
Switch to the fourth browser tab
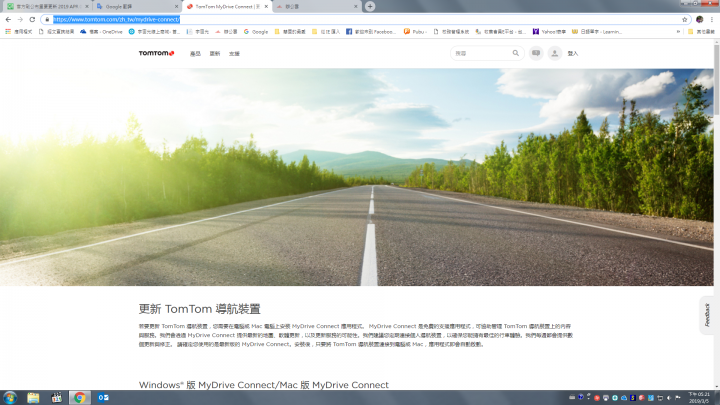click(315, 6)
